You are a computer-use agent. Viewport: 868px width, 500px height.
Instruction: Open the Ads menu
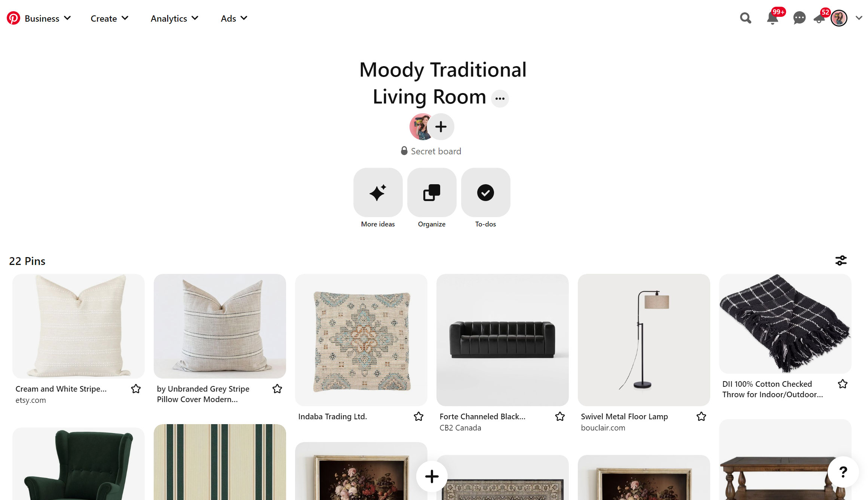234,18
